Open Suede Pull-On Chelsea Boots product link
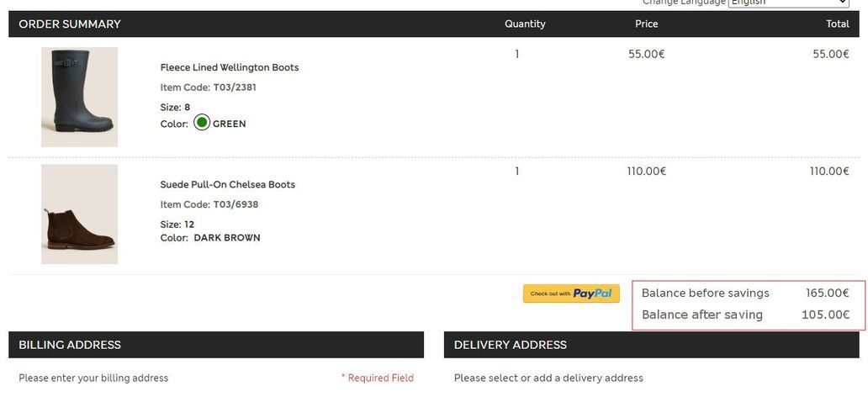868x402 pixels. coord(228,184)
